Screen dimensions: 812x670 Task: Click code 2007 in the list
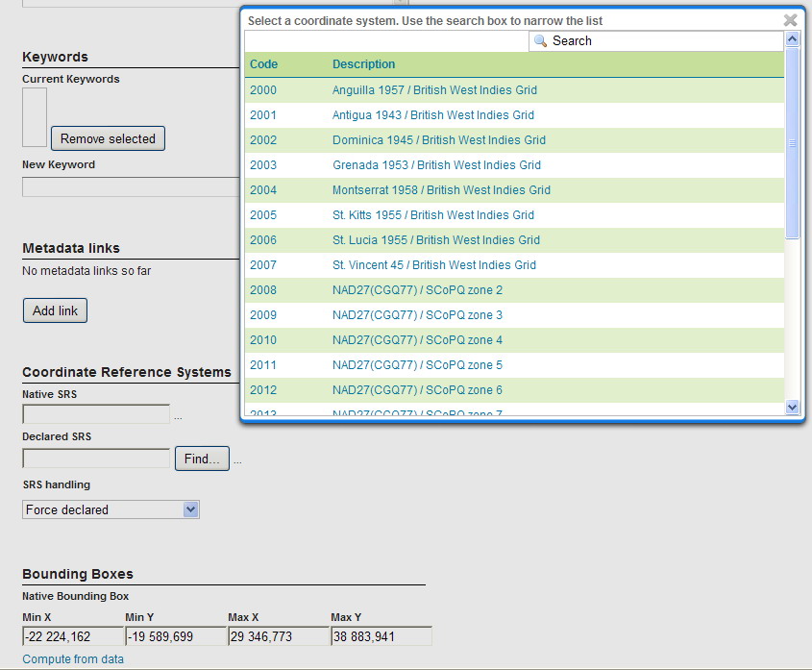click(x=263, y=264)
